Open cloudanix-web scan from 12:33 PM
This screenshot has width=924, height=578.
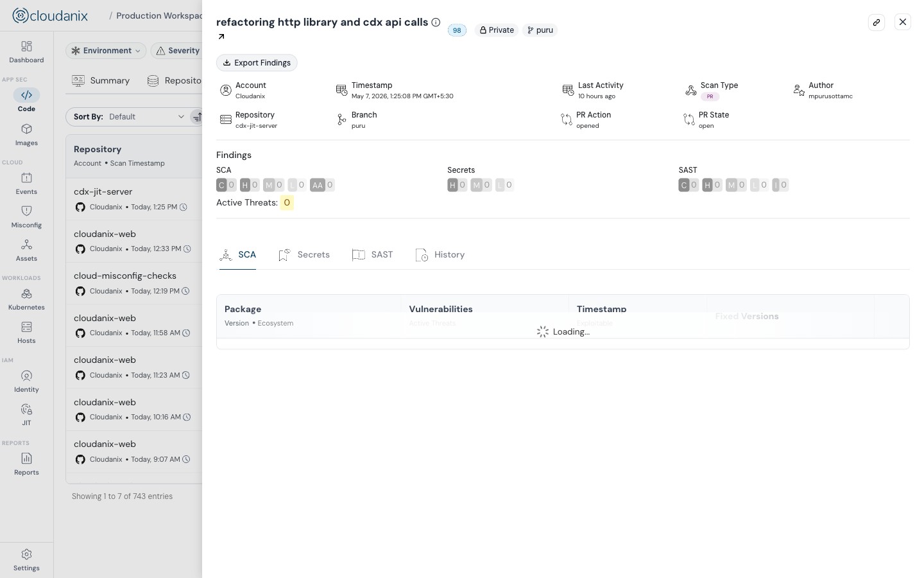tap(134, 241)
